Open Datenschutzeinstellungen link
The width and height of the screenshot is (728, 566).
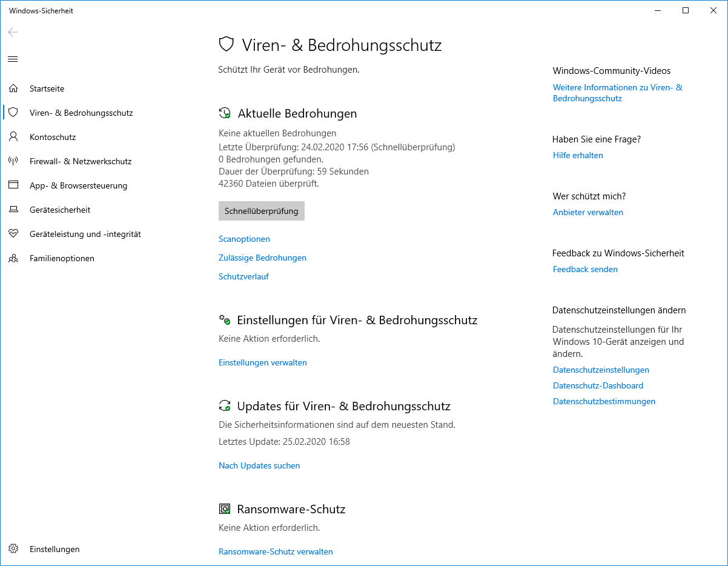click(601, 370)
